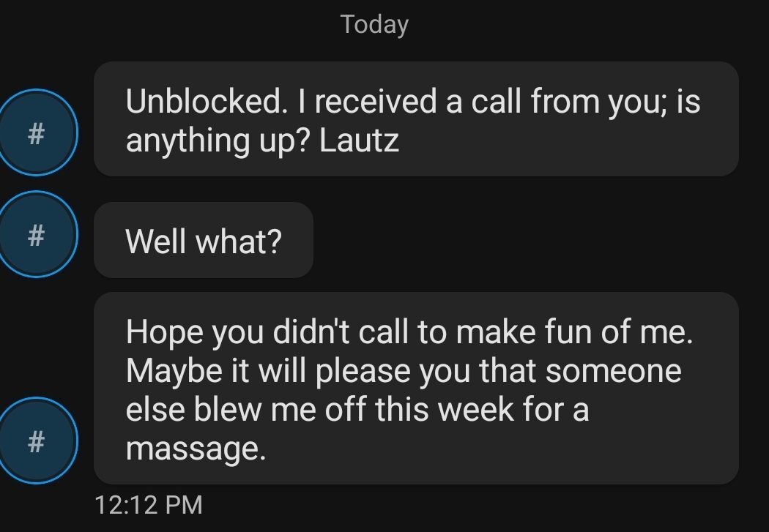This screenshot has width=769, height=532.
Task: Click the name "Lautz" in first message
Action: point(360,139)
